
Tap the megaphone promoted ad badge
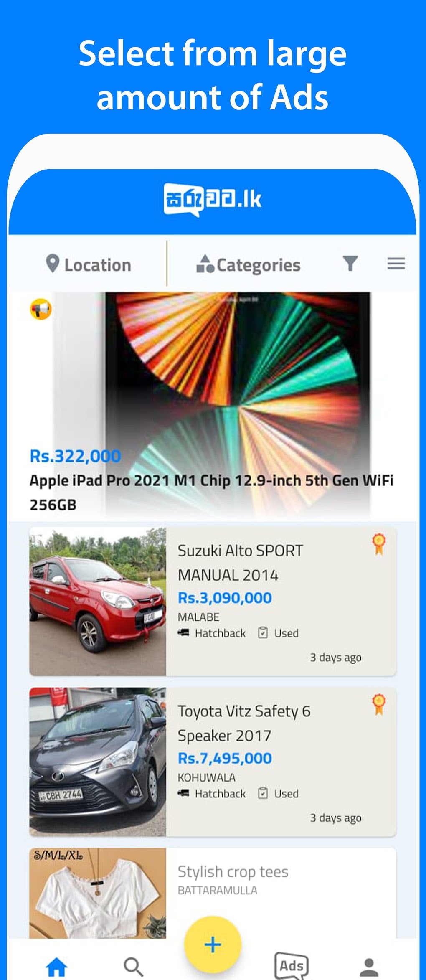(x=41, y=310)
